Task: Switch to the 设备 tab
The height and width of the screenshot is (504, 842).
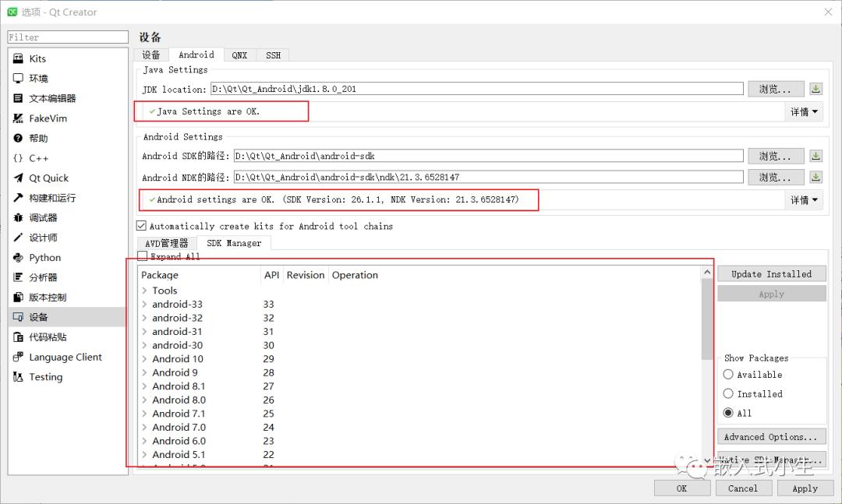Action: coord(151,55)
